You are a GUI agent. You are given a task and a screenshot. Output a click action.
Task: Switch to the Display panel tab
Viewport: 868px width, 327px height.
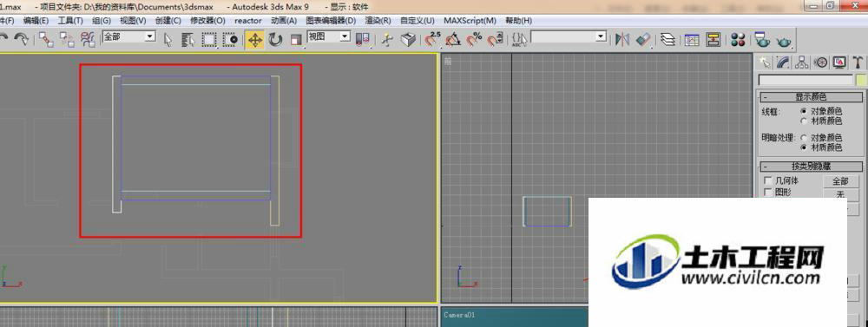tap(839, 62)
